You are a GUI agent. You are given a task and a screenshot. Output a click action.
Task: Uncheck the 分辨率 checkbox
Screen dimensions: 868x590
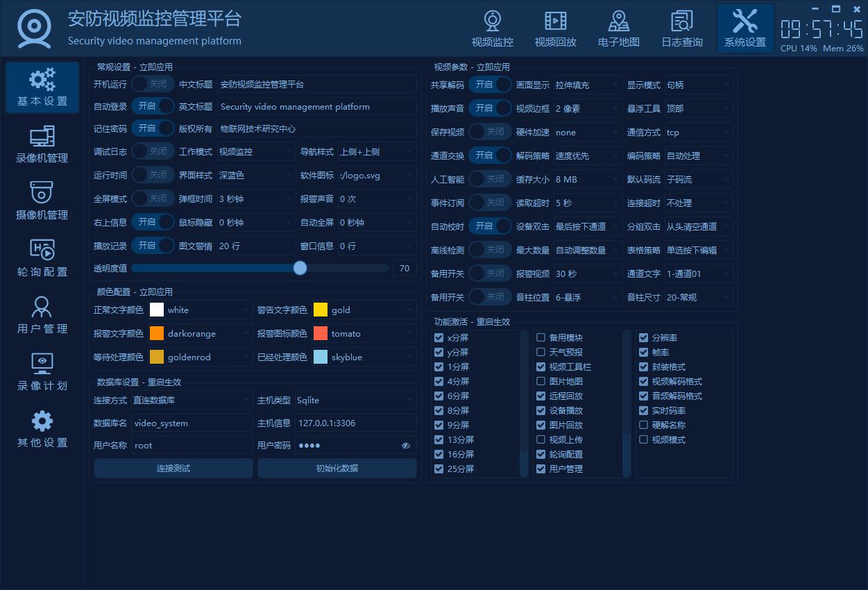[644, 337]
